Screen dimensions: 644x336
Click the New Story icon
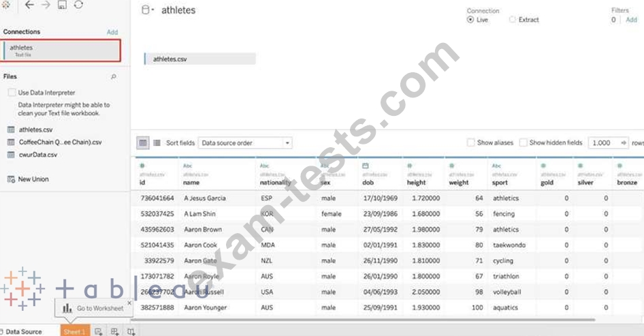coord(131,331)
